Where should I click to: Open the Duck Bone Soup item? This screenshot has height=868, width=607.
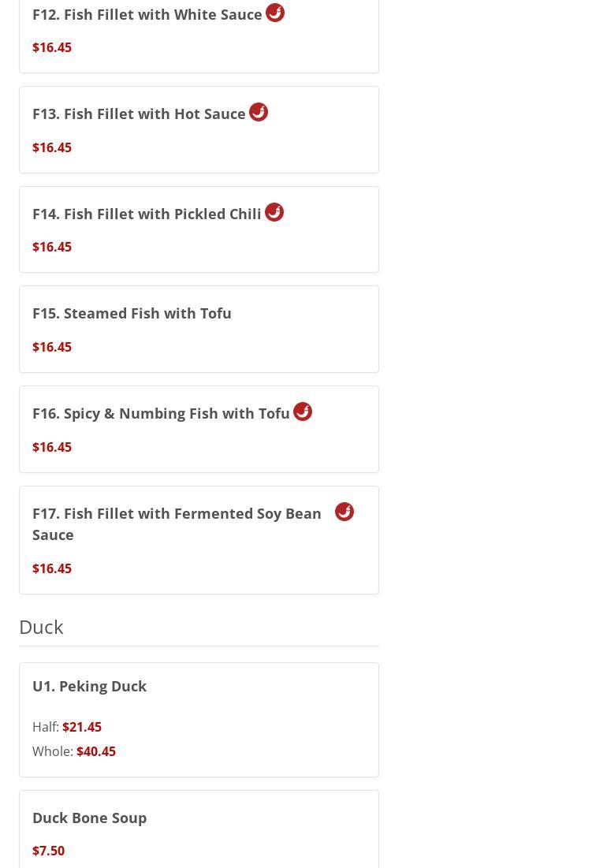[x=199, y=829]
